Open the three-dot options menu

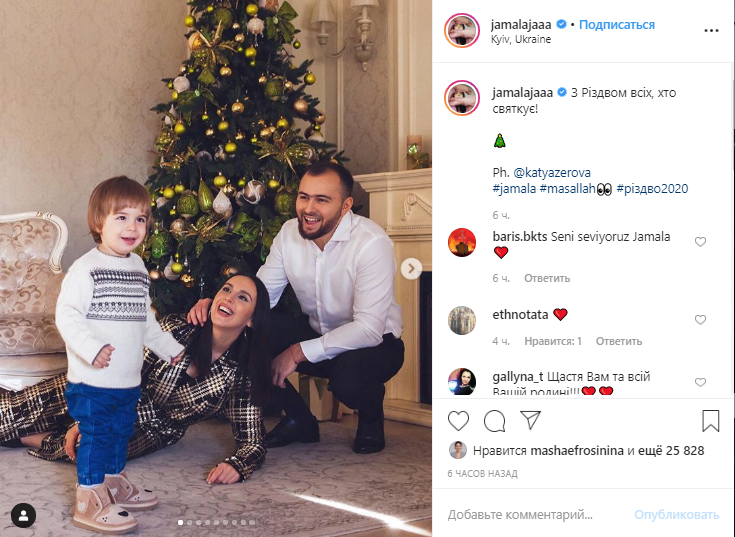coord(711,30)
